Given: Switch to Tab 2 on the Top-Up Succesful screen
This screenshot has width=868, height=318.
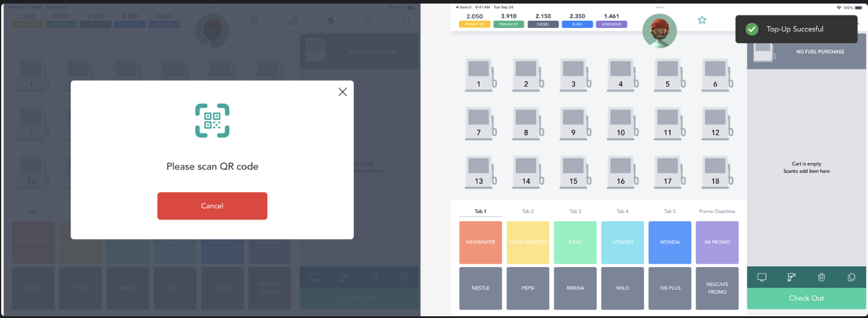Looking at the screenshot, I should pos(528,211).
